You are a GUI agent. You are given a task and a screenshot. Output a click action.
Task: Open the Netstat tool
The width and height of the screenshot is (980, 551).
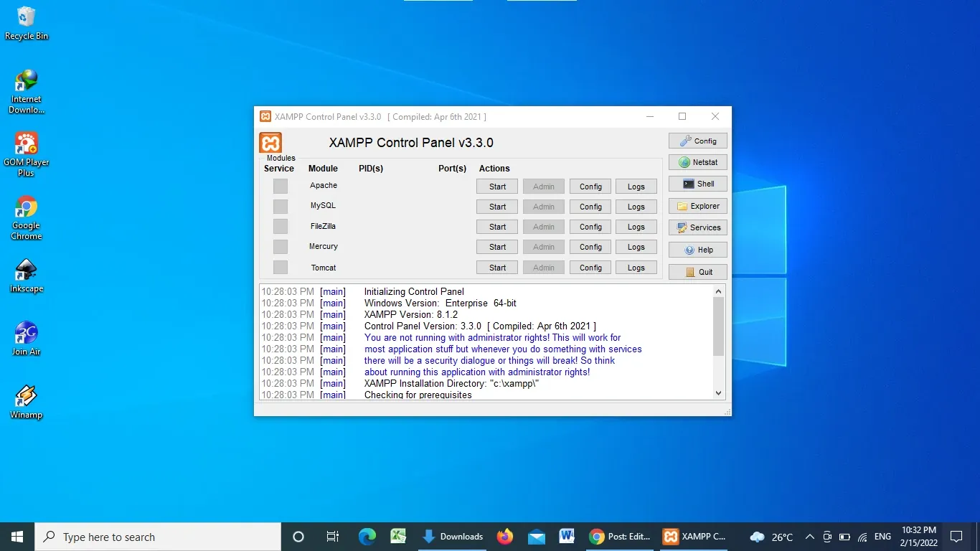[x=698, y=162]
